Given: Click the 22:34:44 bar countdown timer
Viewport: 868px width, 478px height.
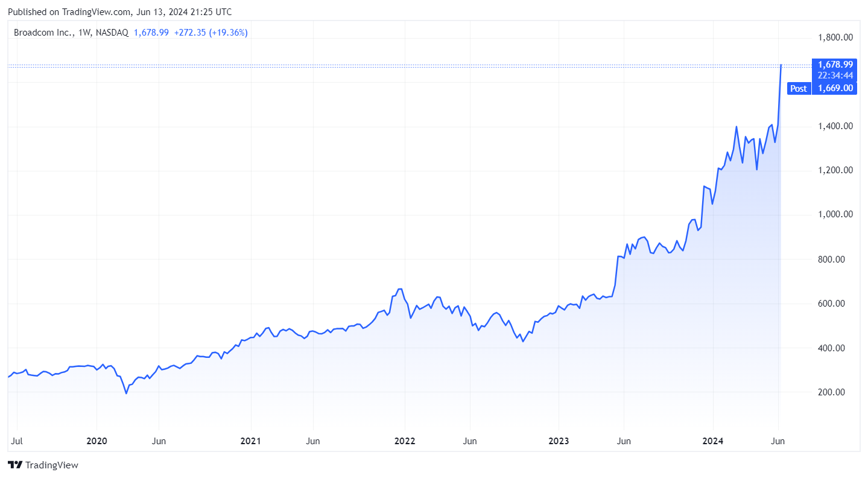Looking at the screenshot, I should tap(835, 75).
